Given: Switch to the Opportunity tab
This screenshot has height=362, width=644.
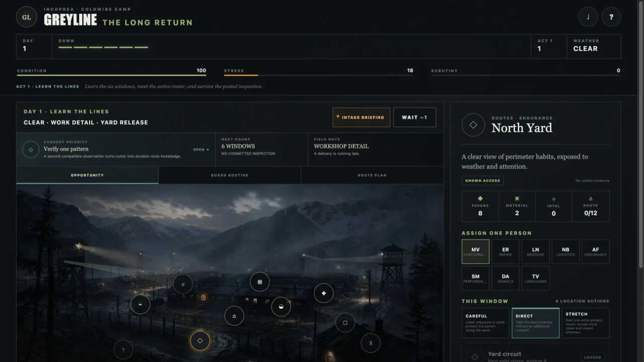Looking at the screenshot, I should [88, 175].
